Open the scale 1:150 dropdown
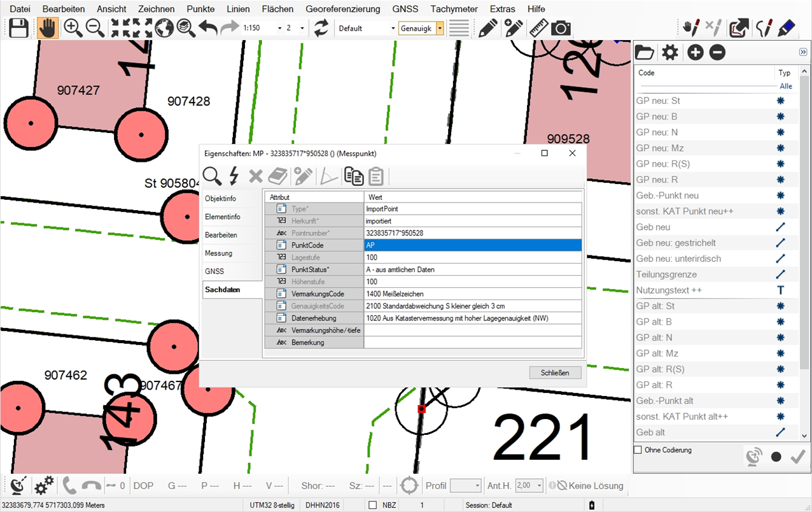Screen dimensions: 812x512 [279, 29]
